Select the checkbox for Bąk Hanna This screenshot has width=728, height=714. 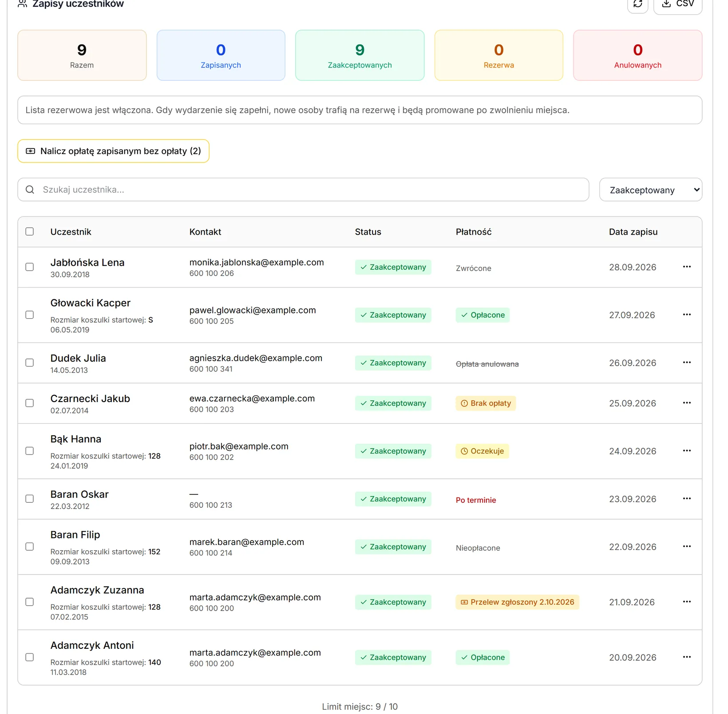(30, 451)
